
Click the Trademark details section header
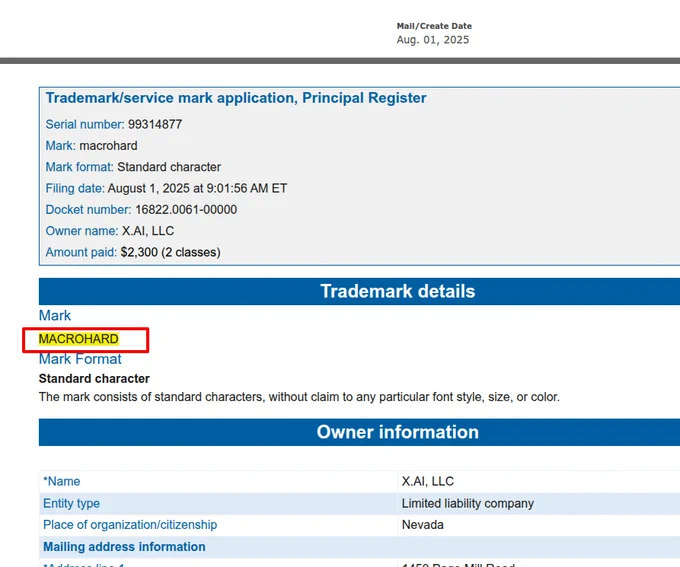pyautogui.click(x=398, y=291)
